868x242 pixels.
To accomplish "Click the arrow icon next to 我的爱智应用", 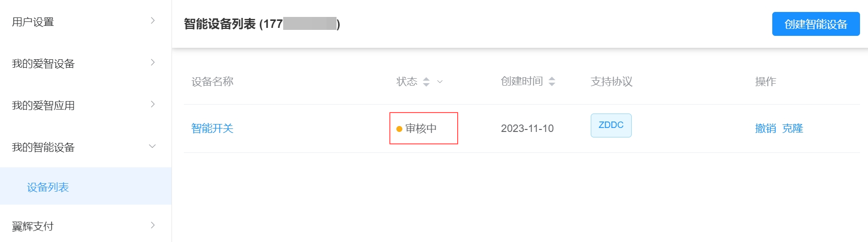I will click(153, 104).
